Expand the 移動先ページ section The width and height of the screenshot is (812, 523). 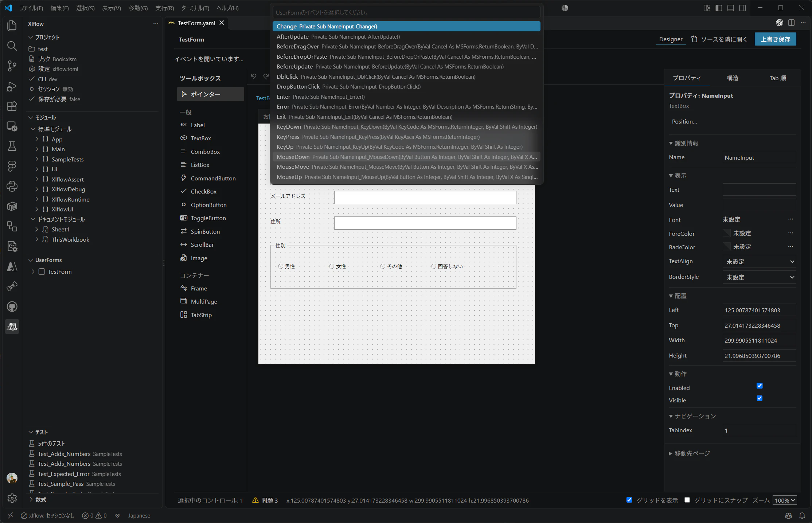tap(689, 453)
